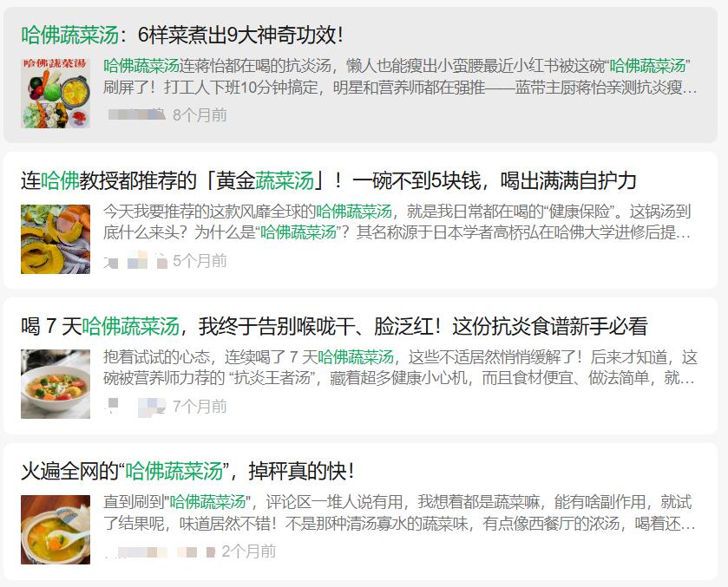Click the 8个月前 timestamp
Screen dimensions: 728x587
(x=200, y=114)
